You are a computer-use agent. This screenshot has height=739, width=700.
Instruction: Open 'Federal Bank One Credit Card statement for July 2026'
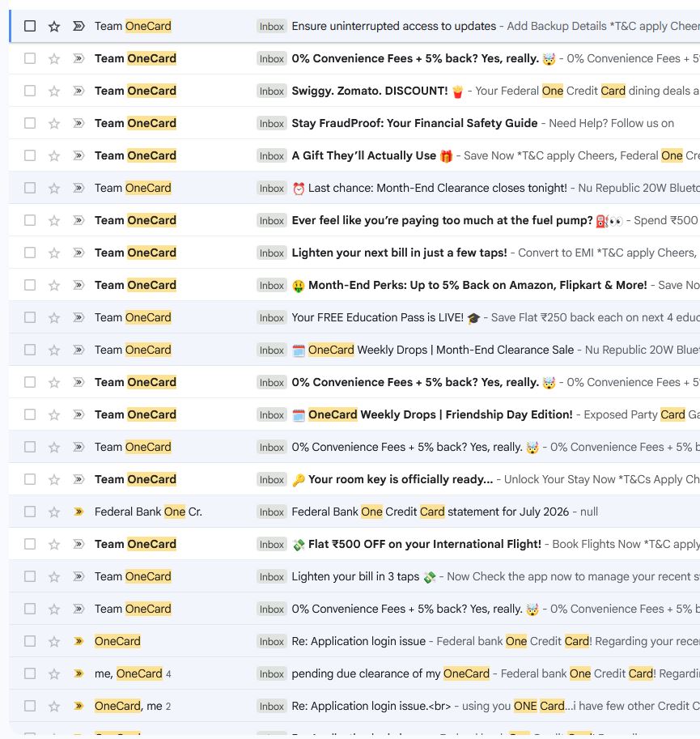tap(430, 512)
